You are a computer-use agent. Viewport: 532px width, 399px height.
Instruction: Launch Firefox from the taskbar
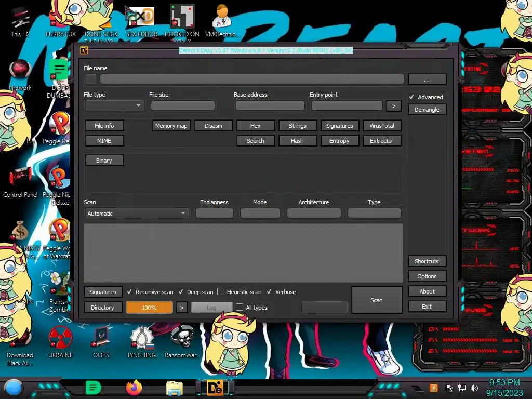[134, 388]
